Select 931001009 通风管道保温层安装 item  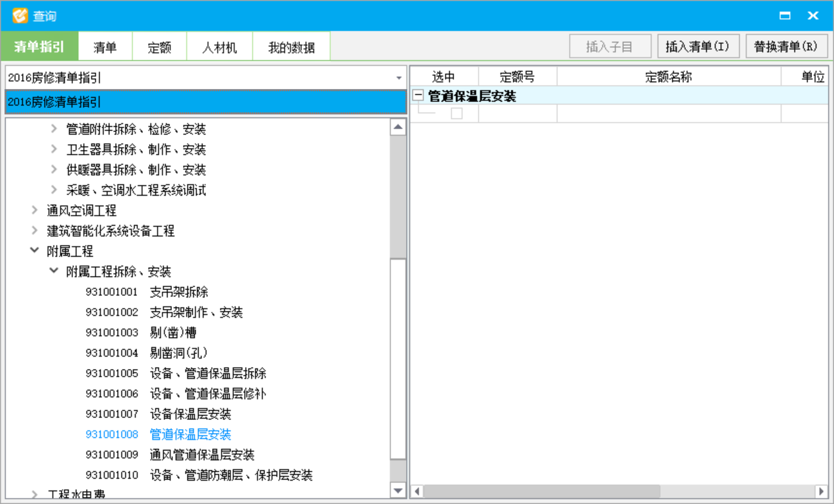(x=170, y=455)
